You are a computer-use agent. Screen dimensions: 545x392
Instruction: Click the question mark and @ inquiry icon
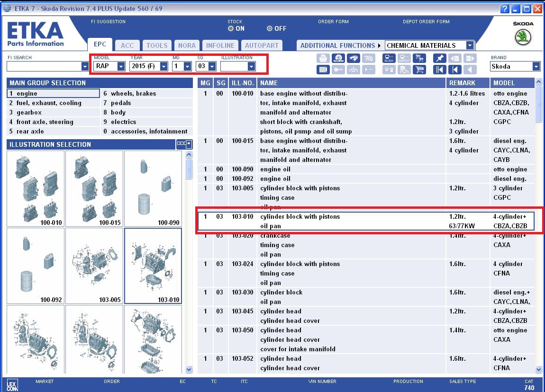pyautogui.click(x=369, y=58)
